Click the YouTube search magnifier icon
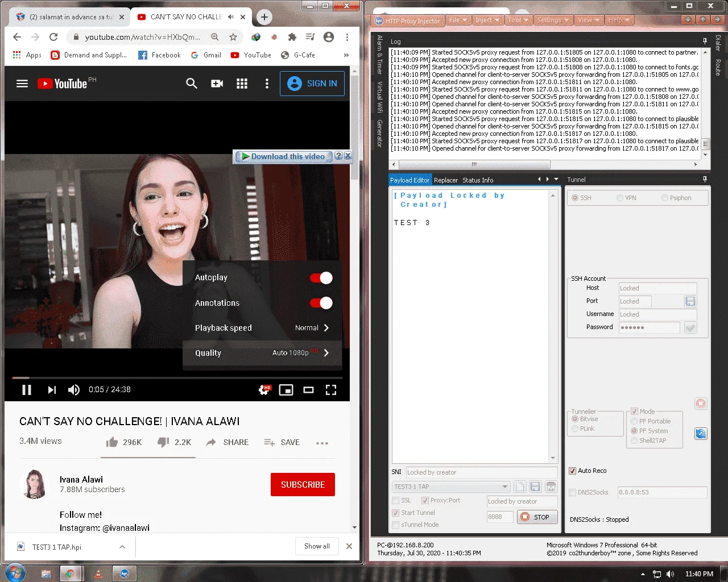Screen dimensions: 728x582 192,84
